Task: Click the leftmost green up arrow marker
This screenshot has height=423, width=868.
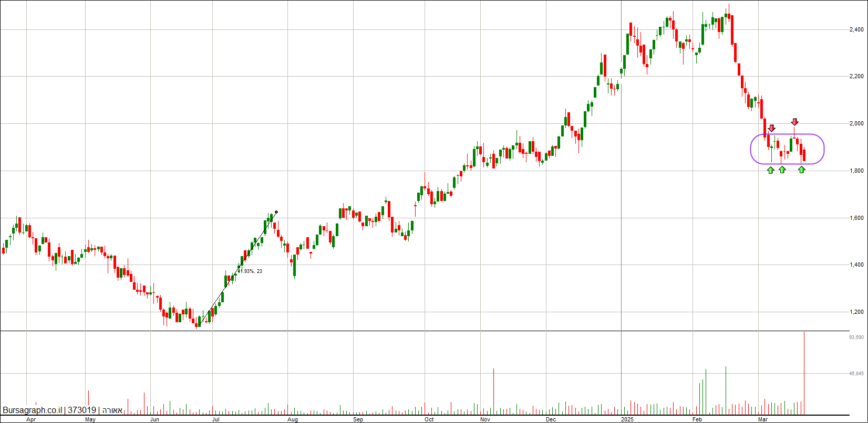Action: [x=770, y=170]
